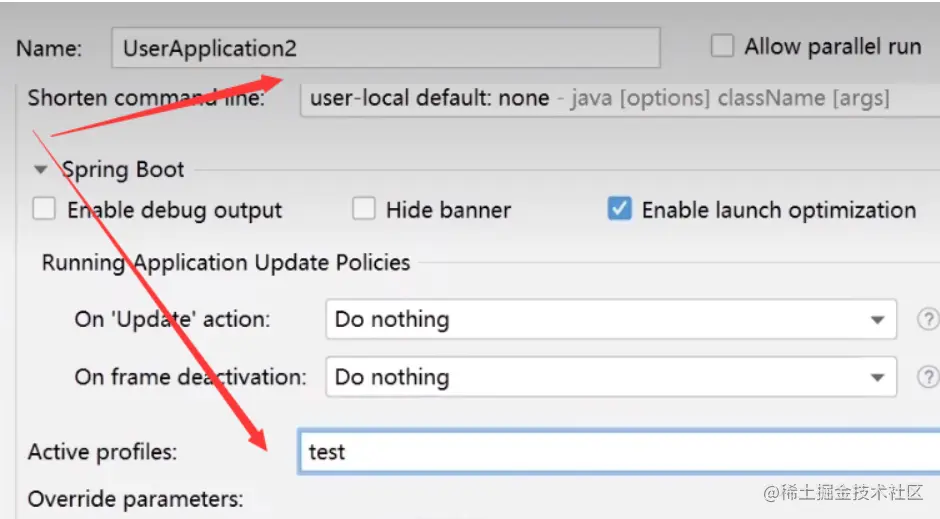
Task: Click the Spring Boot section heading
Action: [123, 170]
